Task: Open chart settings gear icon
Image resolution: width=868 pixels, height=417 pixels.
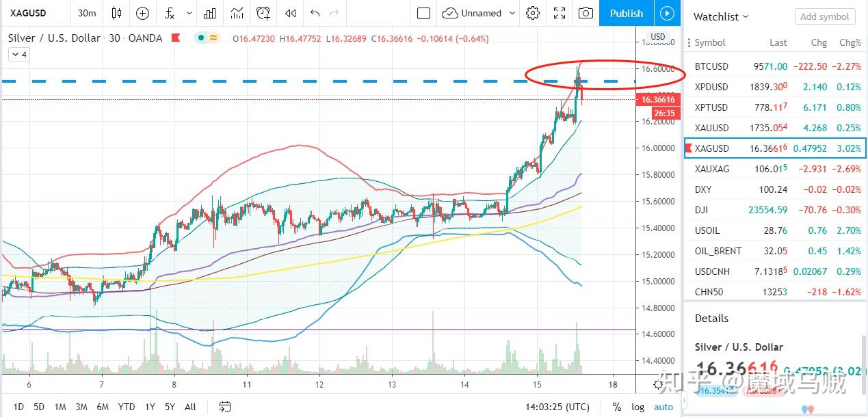Action: tap(533, 13)
